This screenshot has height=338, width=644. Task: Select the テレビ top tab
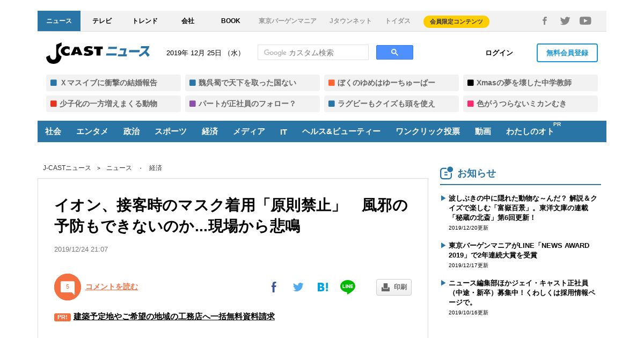point(102,21)
